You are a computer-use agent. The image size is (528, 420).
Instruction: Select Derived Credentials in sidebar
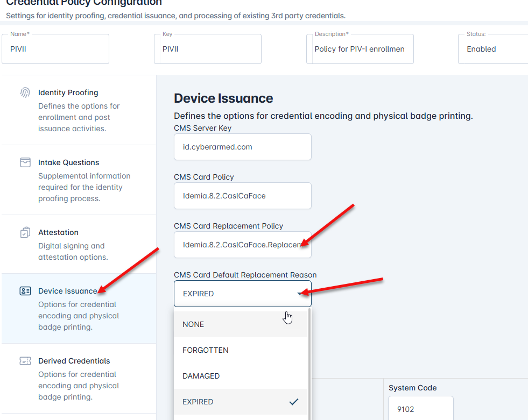[74, 361]
